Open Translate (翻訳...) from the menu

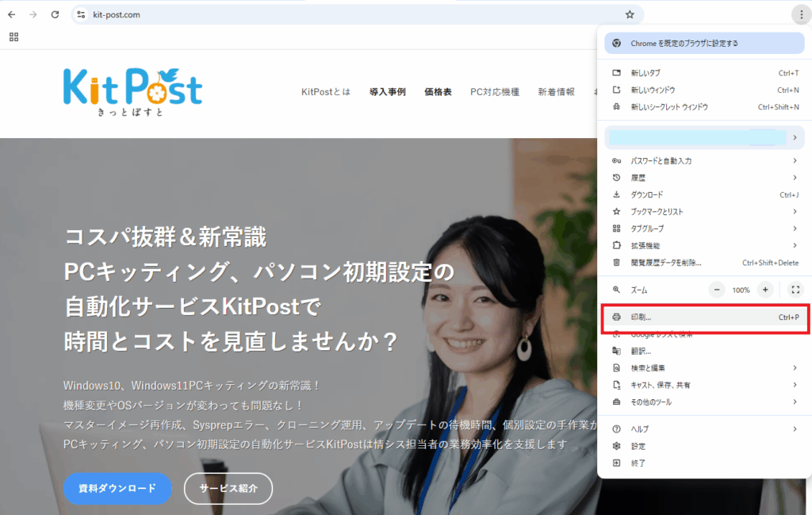click(x=704, y=352)
